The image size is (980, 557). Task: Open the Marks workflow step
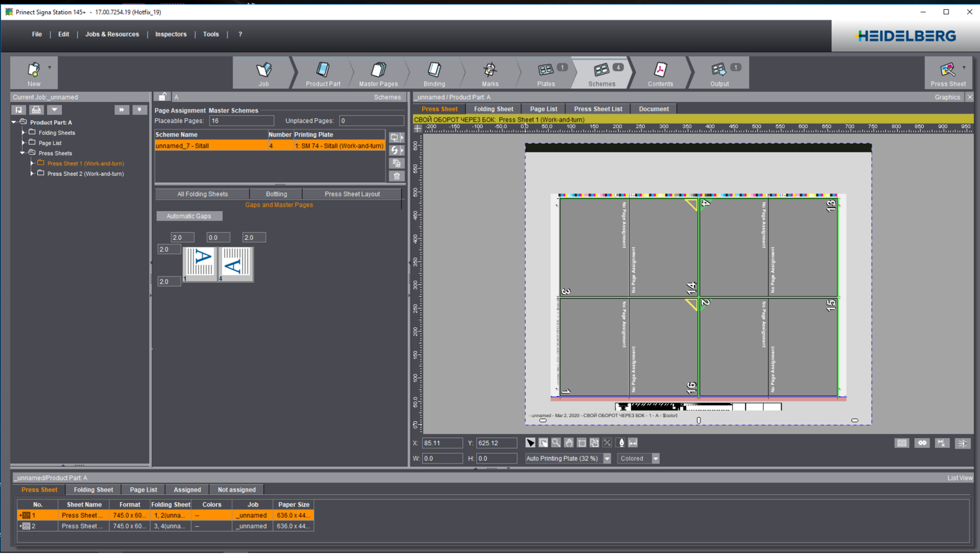[490, 73]
